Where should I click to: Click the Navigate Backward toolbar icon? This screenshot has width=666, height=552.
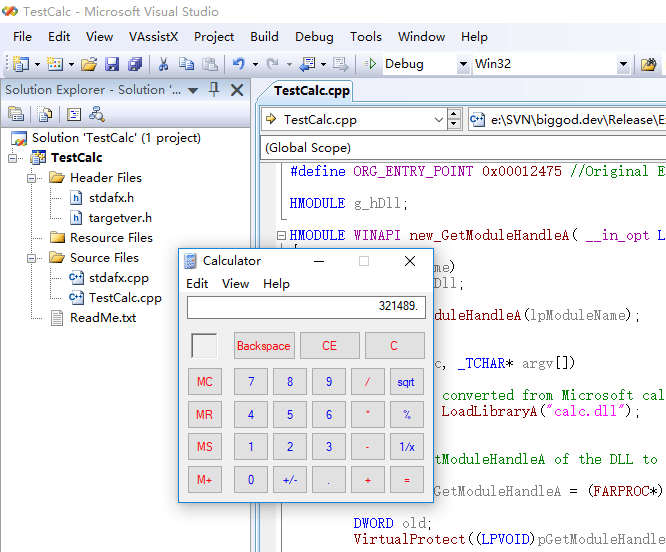308,64
